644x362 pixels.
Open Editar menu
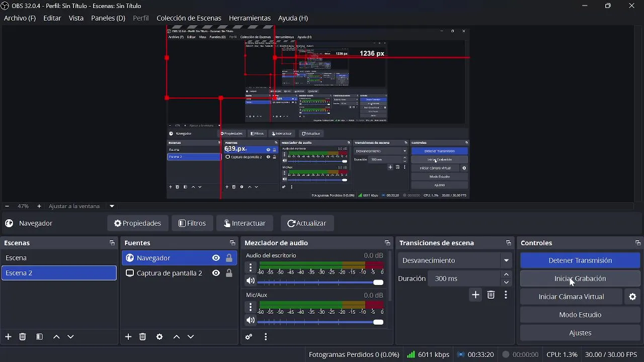click(x=52, y=18)
